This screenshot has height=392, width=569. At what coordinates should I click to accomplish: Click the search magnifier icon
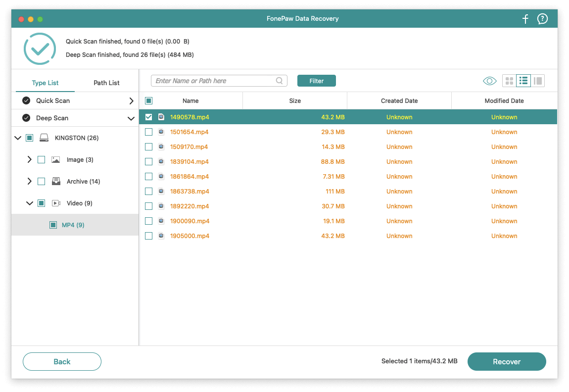[x=279, y=81]
